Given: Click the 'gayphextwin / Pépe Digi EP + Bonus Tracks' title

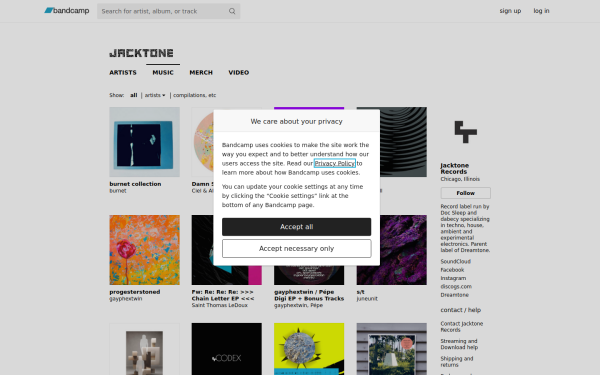Looking at the screenshot, I should (309, 295).
